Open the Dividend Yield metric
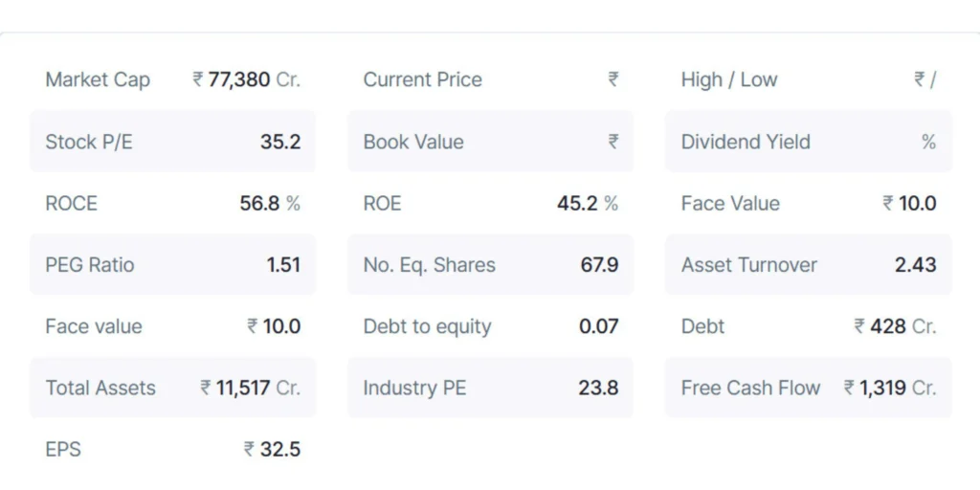This screenshot has width=980, height=490. (746, 142)
